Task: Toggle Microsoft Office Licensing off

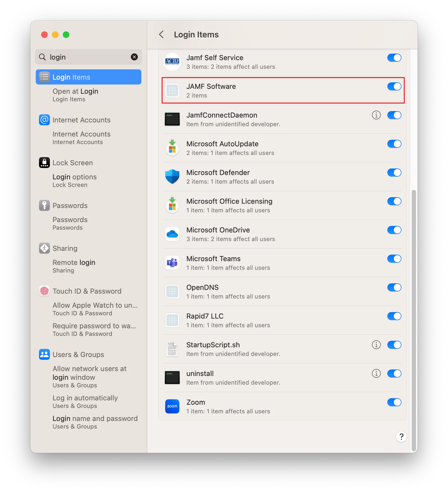Action: click(x=394, y=201)
